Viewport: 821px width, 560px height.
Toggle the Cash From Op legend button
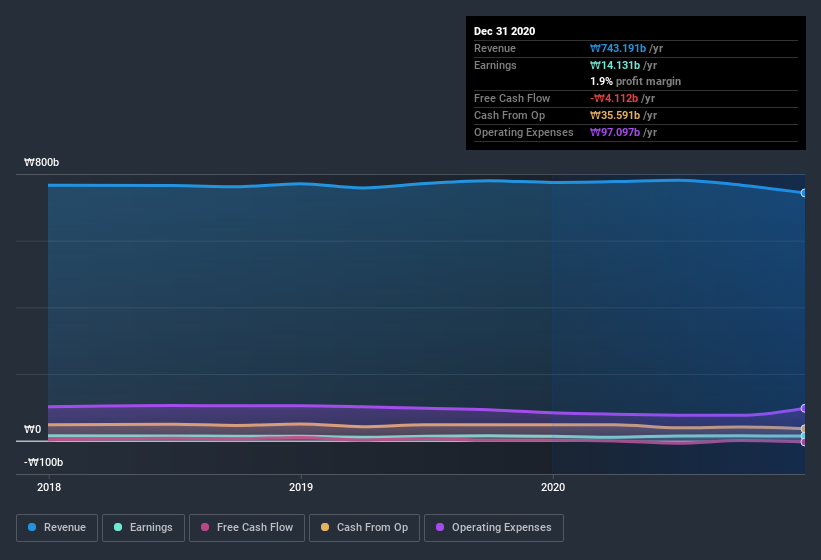click(x=364, y=528)
